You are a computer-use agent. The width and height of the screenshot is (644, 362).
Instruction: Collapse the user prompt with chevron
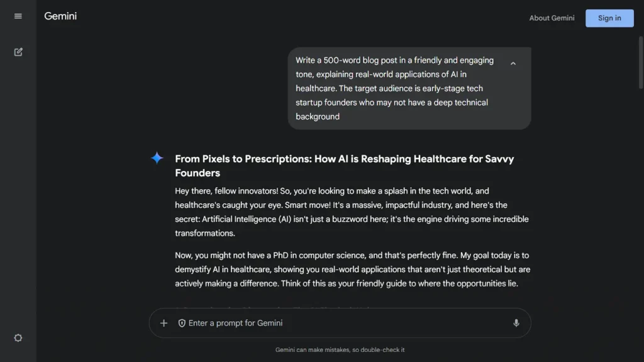click(x=513, y=63)
